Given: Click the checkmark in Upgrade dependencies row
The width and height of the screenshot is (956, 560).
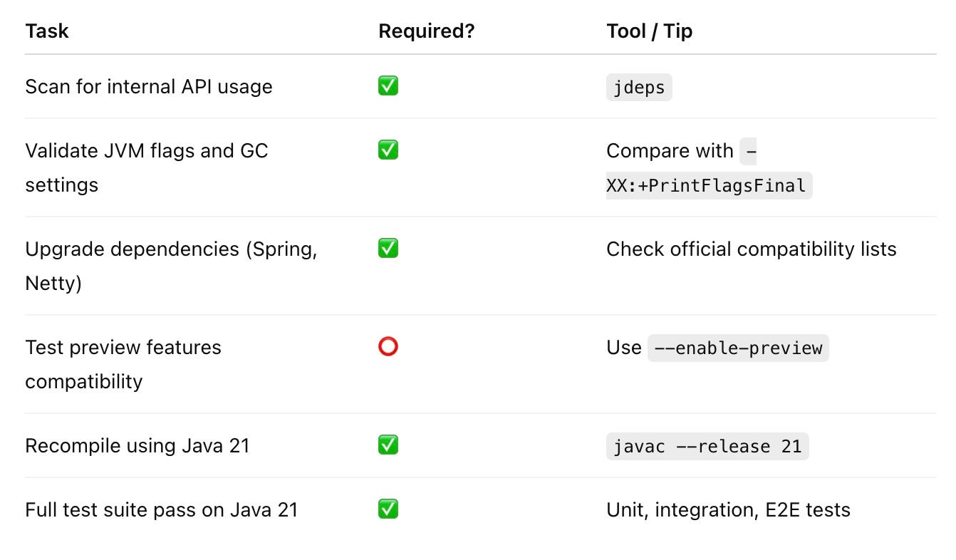Looking at the screenshot, I should click(388, 249).
